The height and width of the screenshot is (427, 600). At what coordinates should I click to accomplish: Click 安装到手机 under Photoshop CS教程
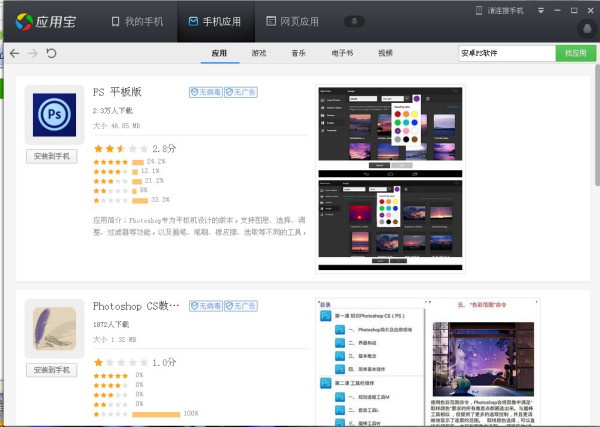(x=52, y=370)
